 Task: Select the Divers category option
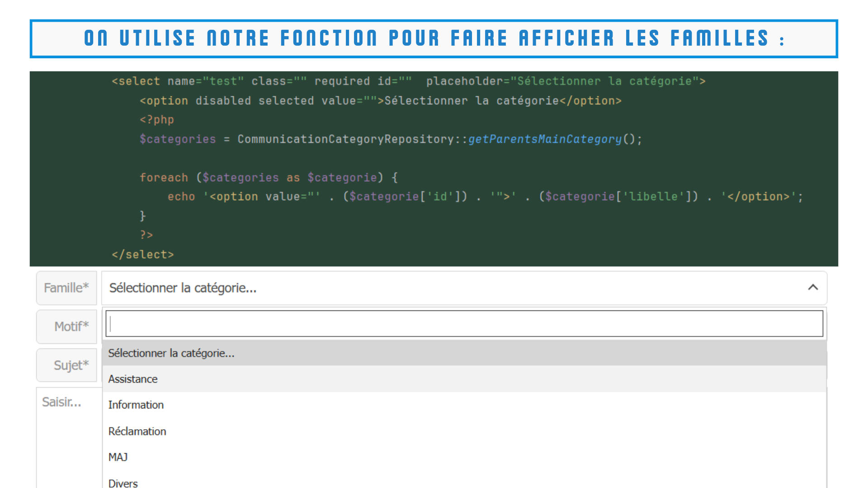click(123, 482)
